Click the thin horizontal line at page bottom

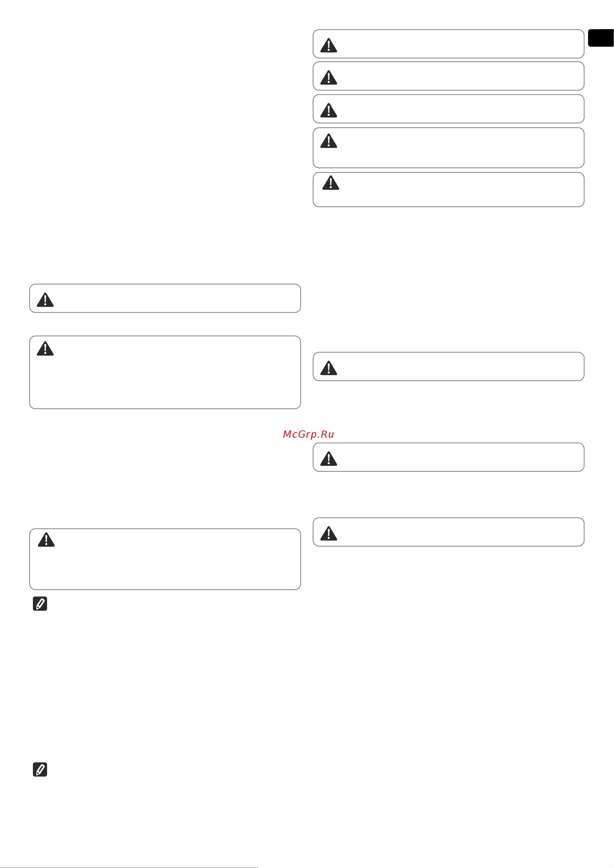coord(129,867)
